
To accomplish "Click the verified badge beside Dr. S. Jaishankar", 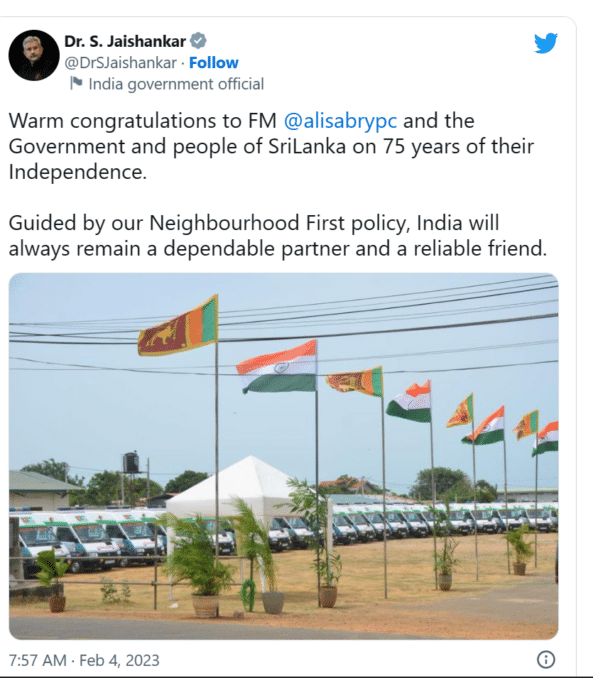I will pyautogui.click(x=198, y=41).
